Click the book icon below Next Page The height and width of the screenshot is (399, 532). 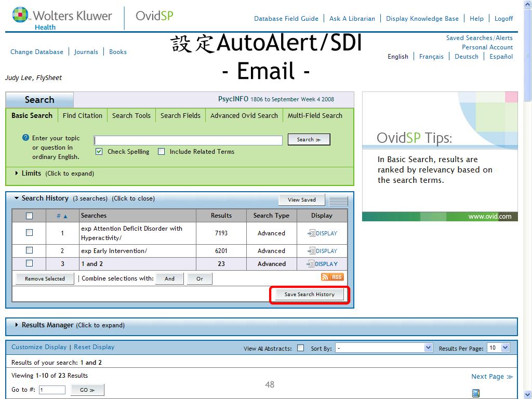(x=476, y=393)
